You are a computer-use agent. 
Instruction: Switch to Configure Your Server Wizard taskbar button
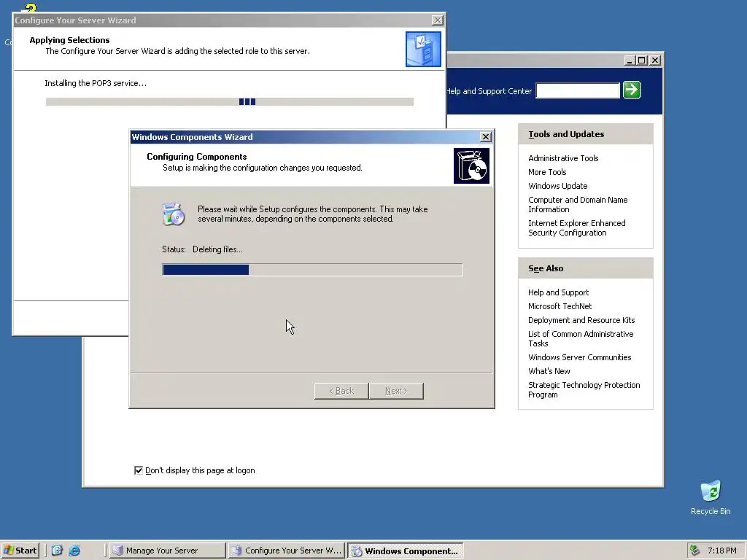(x=286, y=551)
